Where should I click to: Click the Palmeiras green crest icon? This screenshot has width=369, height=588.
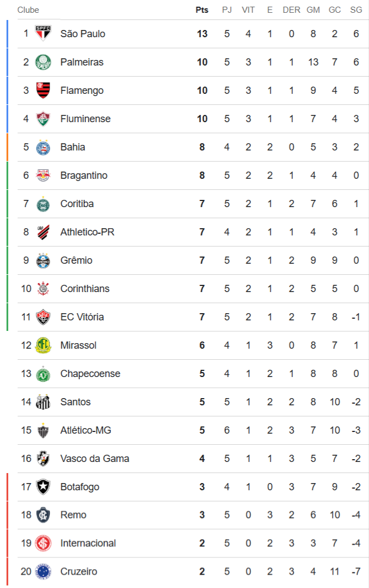(x=43, y=62)
